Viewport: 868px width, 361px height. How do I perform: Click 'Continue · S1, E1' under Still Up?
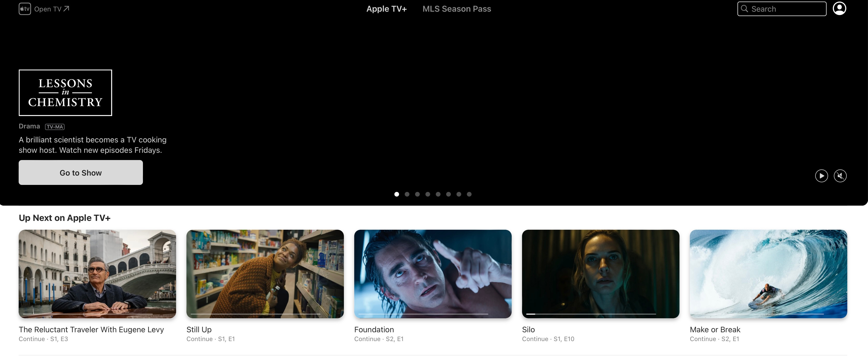(211, 339)
